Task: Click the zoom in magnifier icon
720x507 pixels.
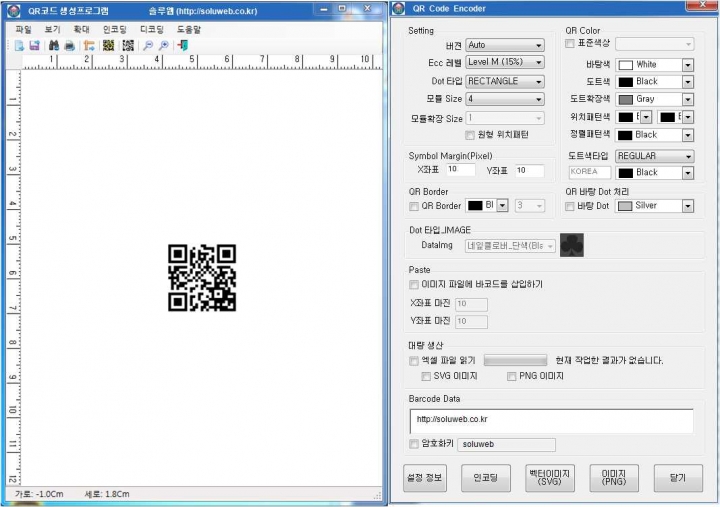Action: click(x=163, y=45)
